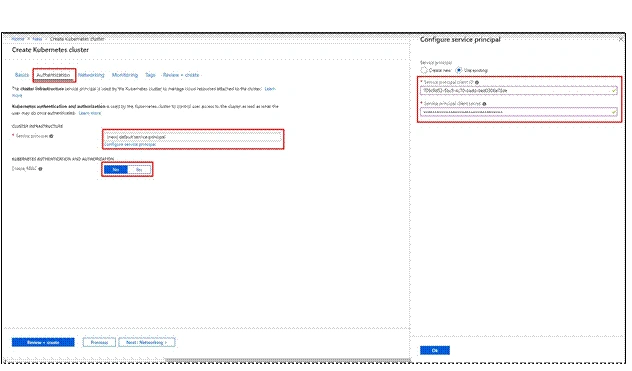Select the Create new radio button
This screenshot has height=371, width=632.
(x=424, y=70)
